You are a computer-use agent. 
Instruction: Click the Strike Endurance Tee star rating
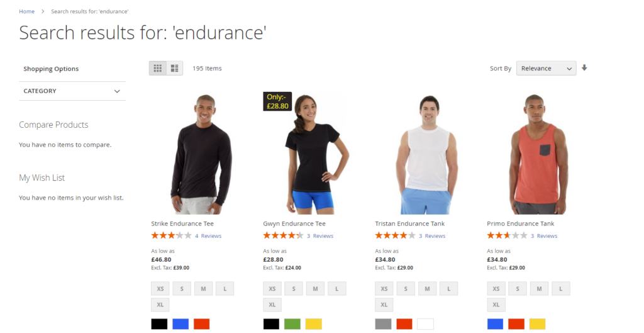click(x=171, y=235)
